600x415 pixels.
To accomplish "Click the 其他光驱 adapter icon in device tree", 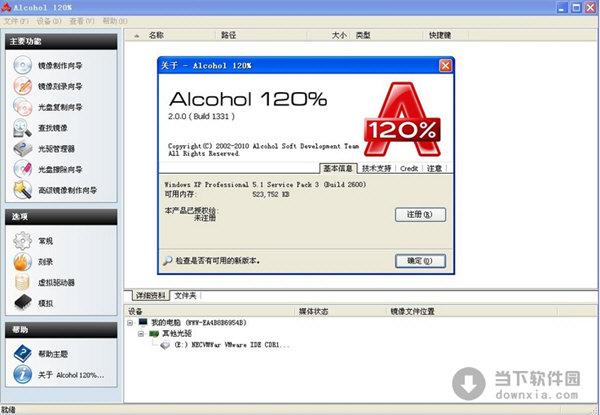I will click(154, 334).
